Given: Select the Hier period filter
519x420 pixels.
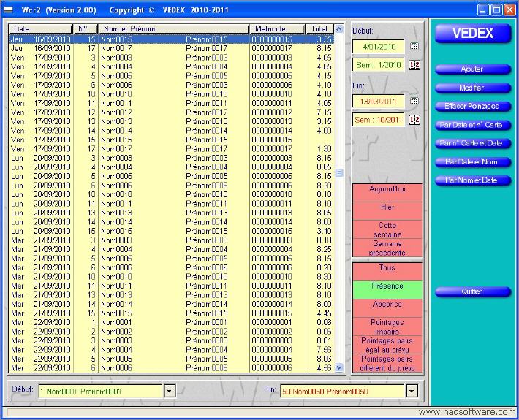Looking at the screenshot, I should (387, 211).
